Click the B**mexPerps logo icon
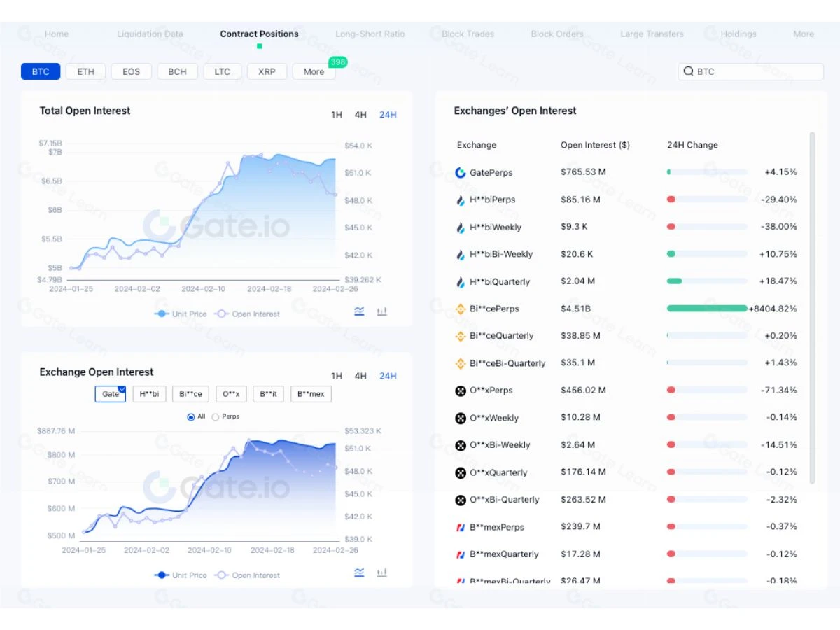Viewport: 840px width, 630px height. [x=461, y=527]
